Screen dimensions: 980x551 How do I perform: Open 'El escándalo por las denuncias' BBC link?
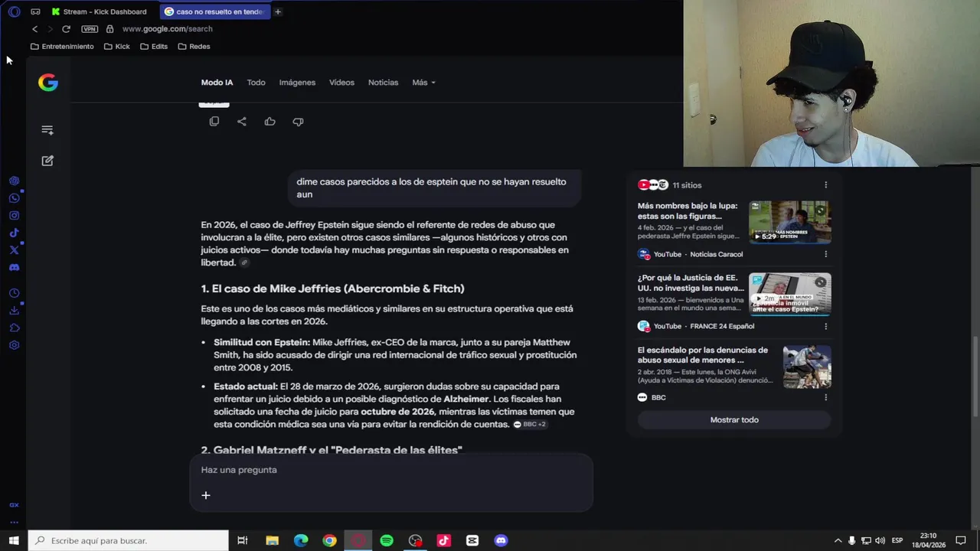point(703,355)
